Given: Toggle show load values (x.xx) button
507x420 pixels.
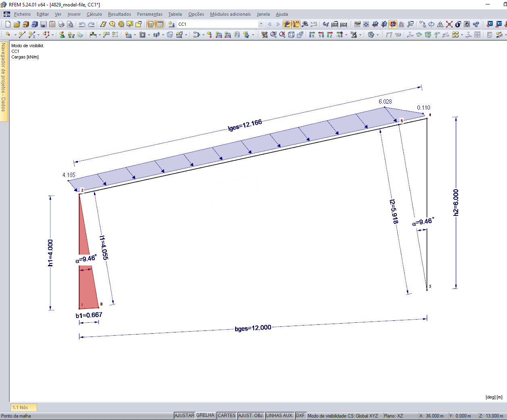Looking at the screenshot, I should pyautogui.click(x=296, y=24).
